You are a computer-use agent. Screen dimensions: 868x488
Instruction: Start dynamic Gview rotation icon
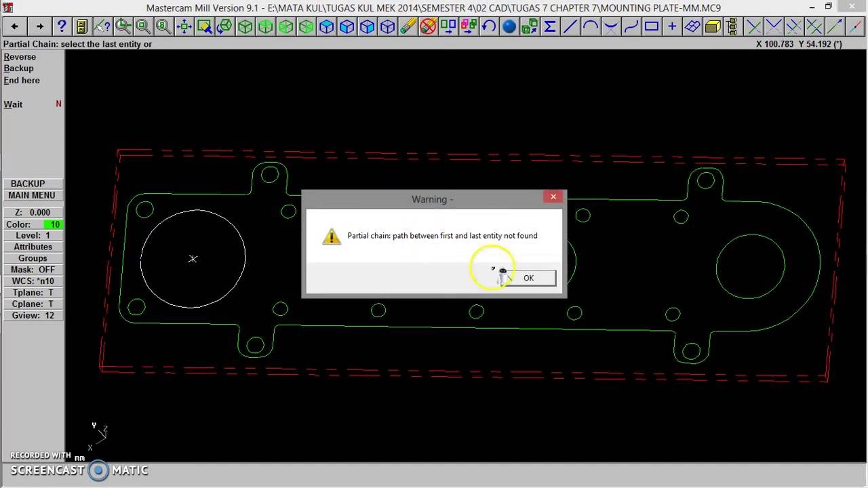pyautogui.click(x=224, y=26)
